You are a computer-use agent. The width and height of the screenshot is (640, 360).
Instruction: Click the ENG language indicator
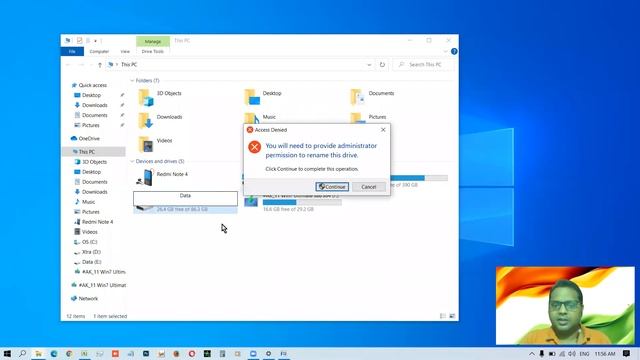[584, 353]
